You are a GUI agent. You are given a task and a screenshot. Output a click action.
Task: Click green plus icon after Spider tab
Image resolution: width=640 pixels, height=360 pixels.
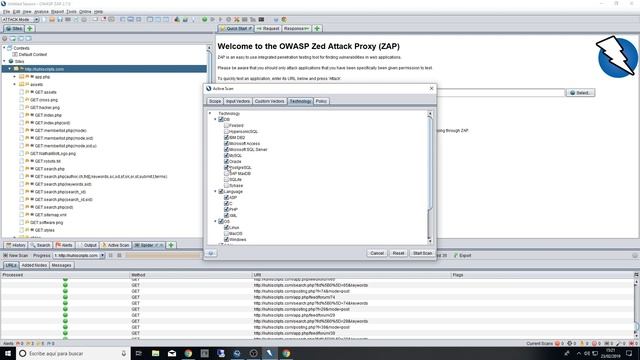[171, 245]
